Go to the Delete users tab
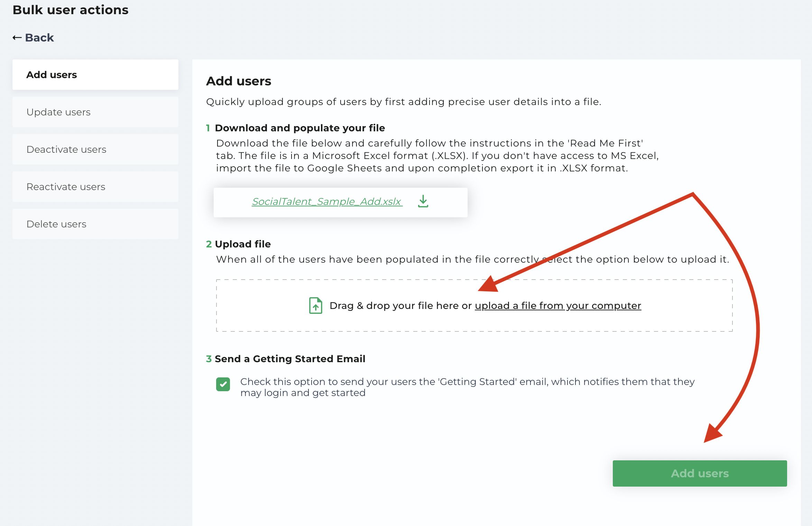The height and width of the screenshot is (526, 812). (95, 224)
